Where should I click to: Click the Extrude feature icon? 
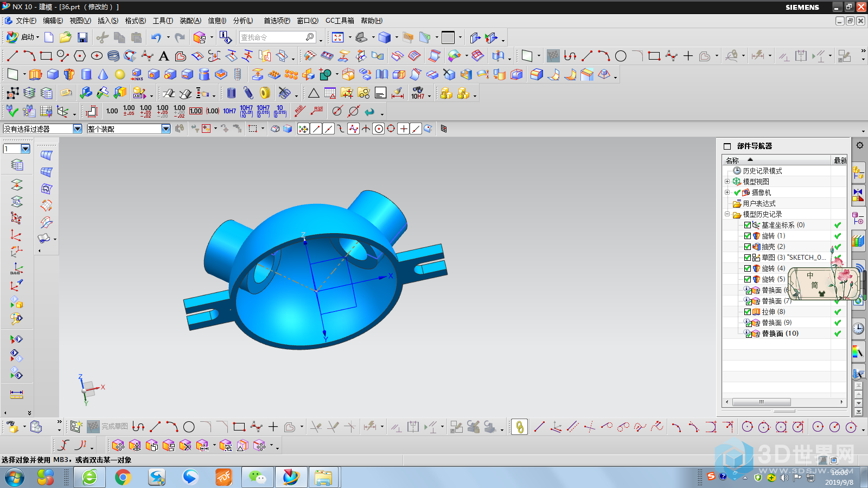[35, 74]
